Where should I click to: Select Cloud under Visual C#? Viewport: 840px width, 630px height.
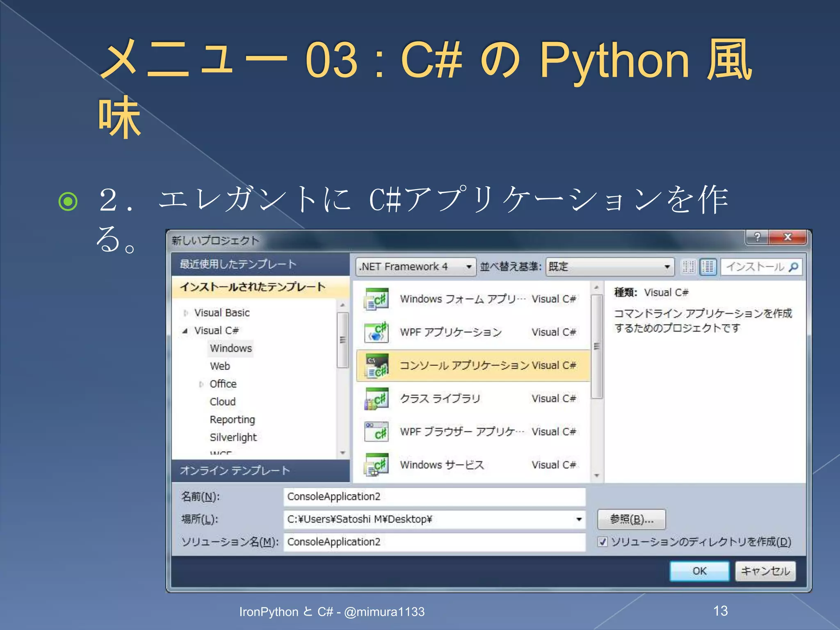(x=223, y=402)
